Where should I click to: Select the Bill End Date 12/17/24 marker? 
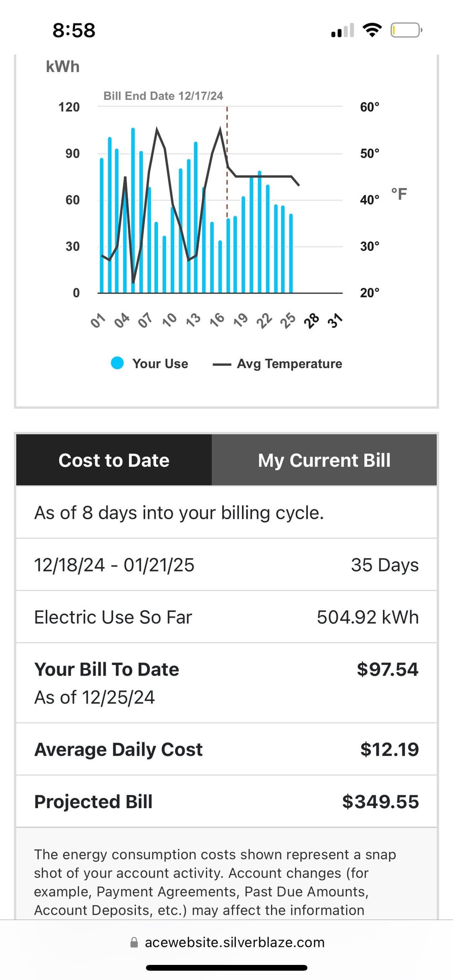(x=163, y=96)
